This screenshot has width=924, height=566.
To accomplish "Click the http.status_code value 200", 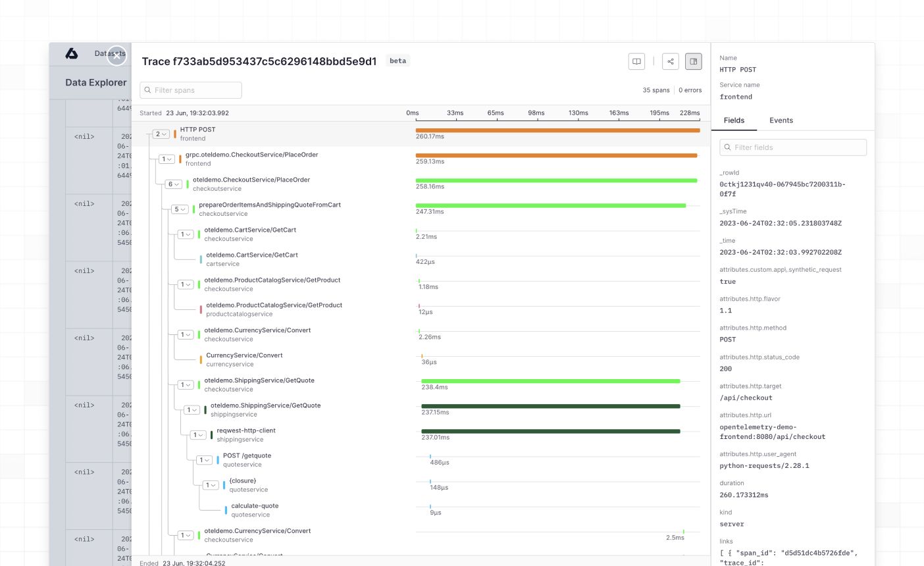I will click(726, 369).
